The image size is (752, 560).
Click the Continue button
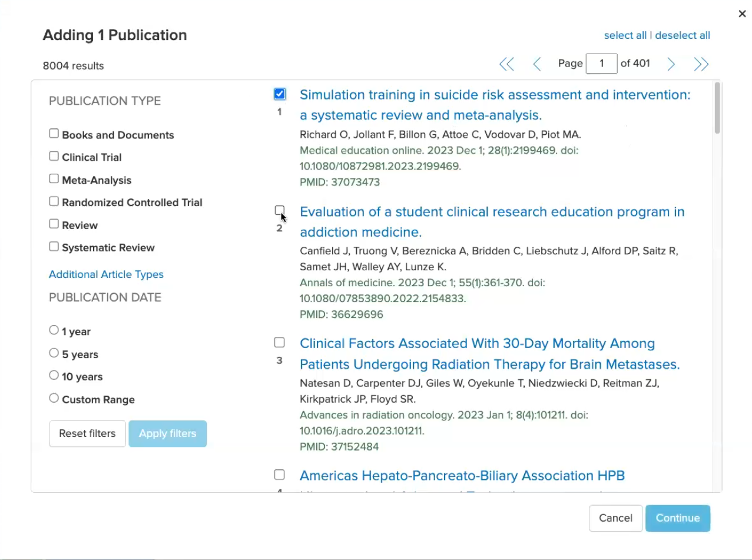coord(677,518)
